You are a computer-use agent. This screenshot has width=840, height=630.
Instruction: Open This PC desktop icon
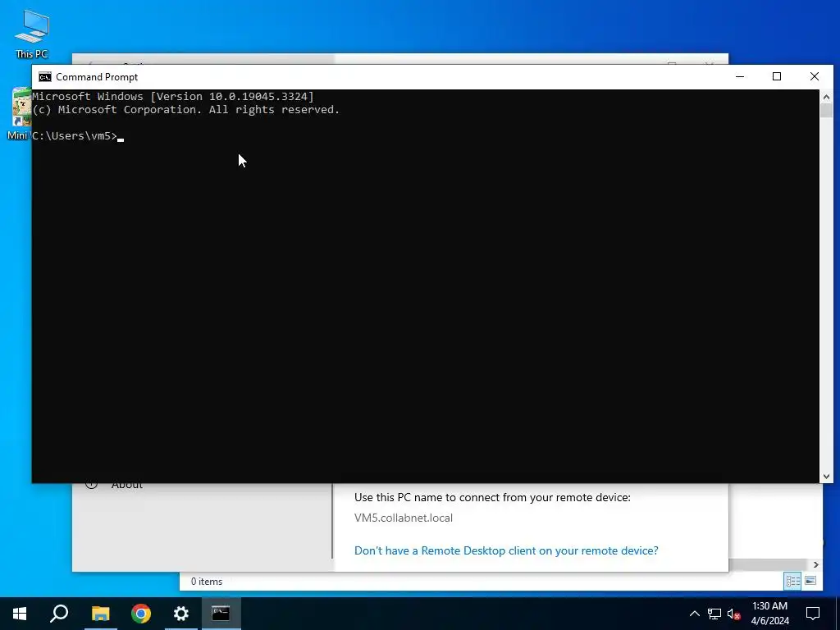[x=32, y=34]
